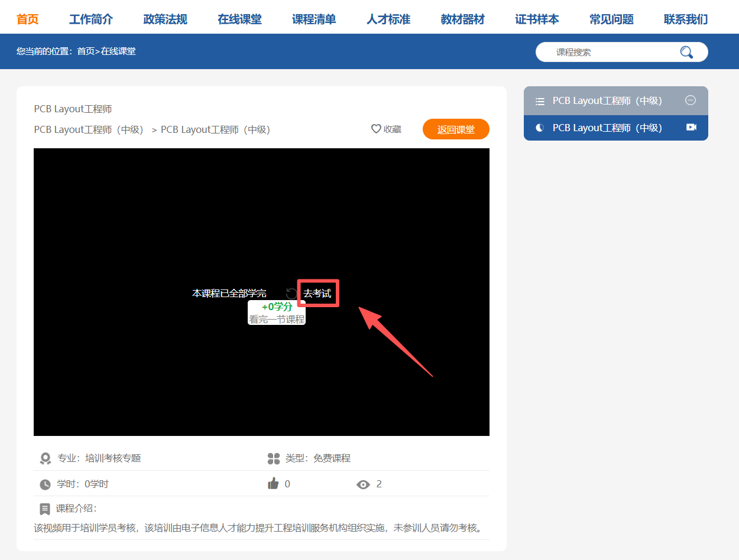Open 联系我们 in top navigation
739x560 pixels.
685,19
